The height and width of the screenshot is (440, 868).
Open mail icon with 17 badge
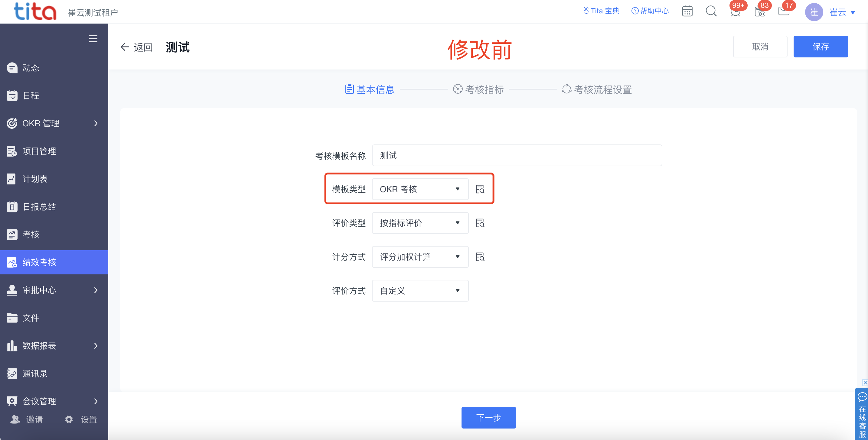pos(784,11)
